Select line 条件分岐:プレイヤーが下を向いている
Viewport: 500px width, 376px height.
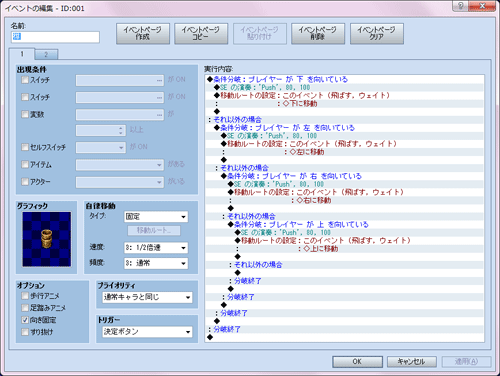[344, 79]
